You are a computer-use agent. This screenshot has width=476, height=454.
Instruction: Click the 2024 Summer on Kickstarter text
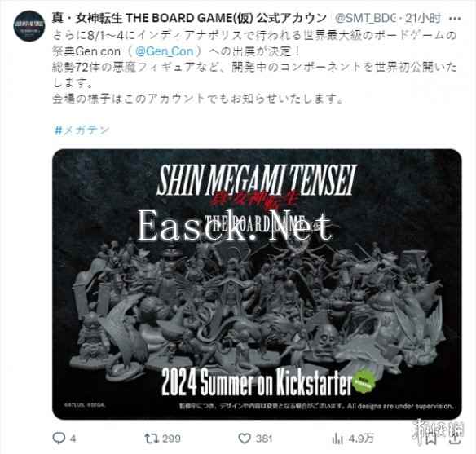pyautogui.click(x=256, y=381)
